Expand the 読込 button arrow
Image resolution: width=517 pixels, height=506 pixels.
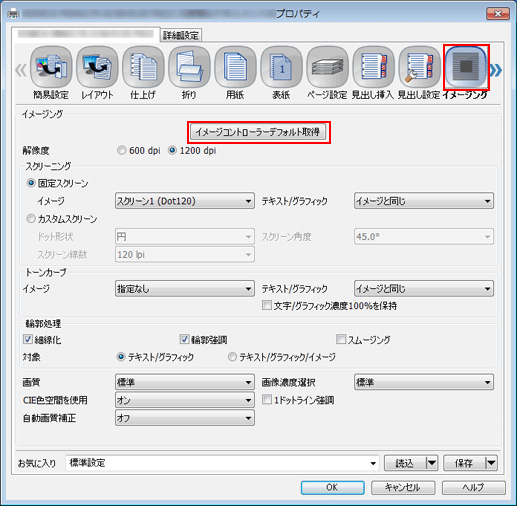point(432,463)
